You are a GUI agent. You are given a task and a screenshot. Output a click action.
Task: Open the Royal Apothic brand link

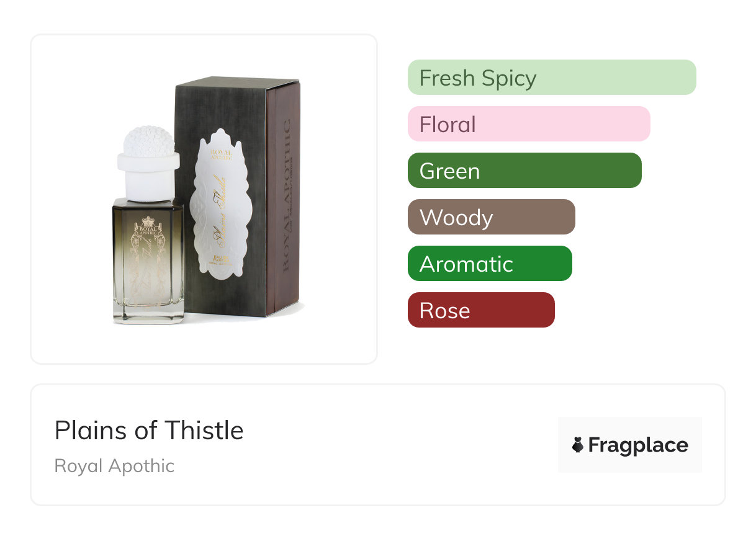(114, 466)
